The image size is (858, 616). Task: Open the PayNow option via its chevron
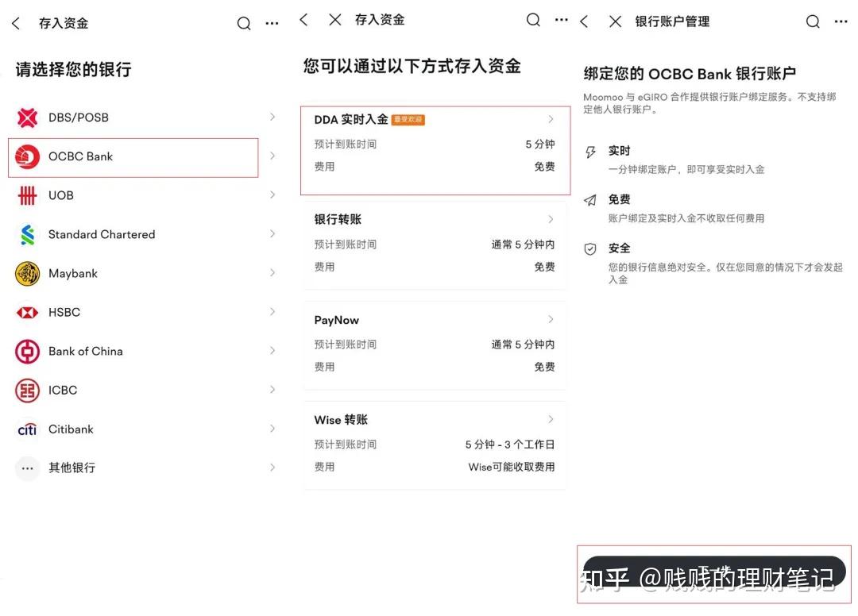551,320
